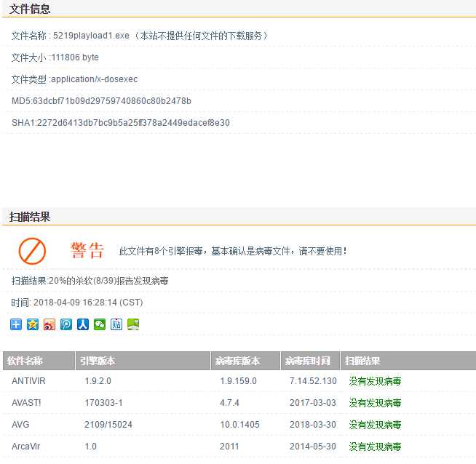Click the AVAST! row result text
This screenshot has width=476, height=464.
click(x=375, y=403)
